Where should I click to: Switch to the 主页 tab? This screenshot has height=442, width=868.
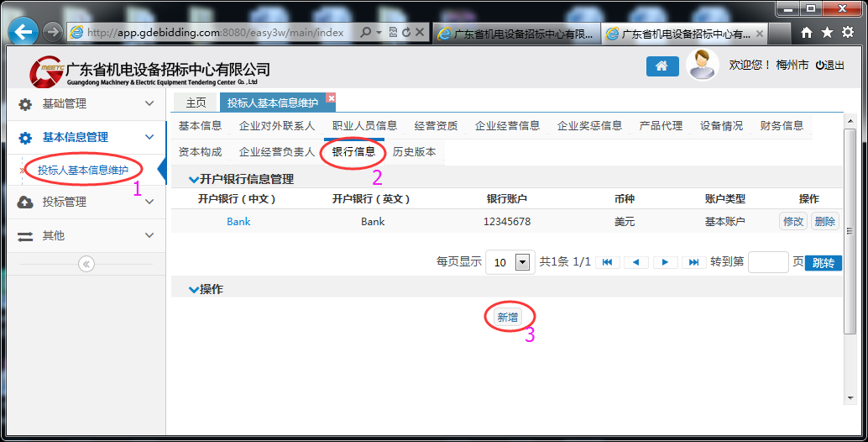[196, 103]
